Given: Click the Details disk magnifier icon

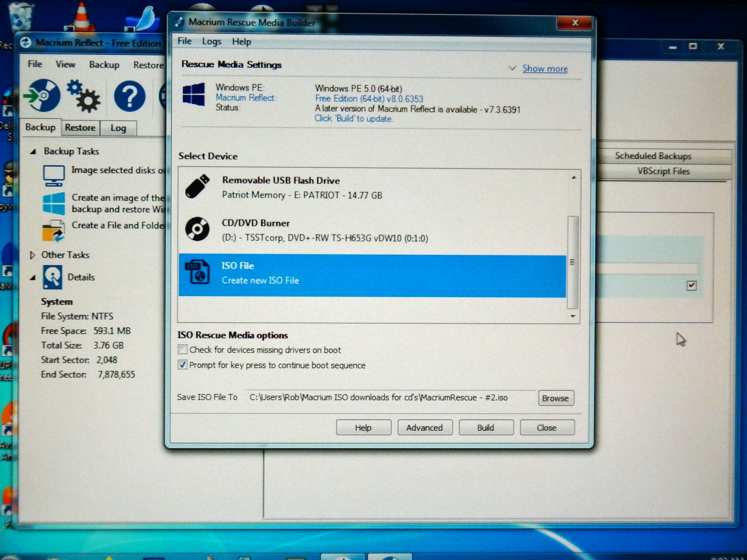Looking at the screenshot, I should pos(52,277).
